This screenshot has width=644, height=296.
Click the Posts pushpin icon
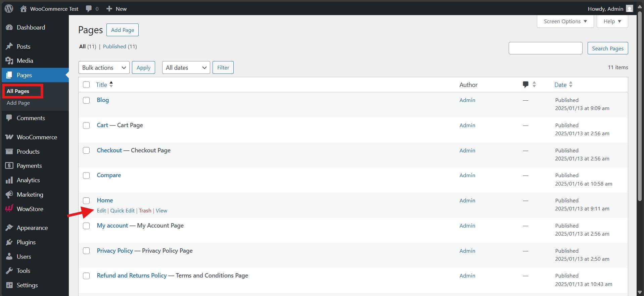coord(9,46)
